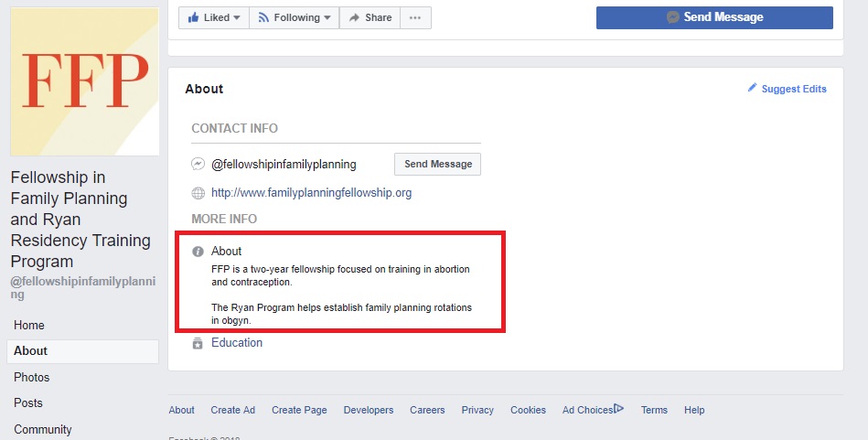Click the arrow icon on Share button
Screen dimensions: 868x440
pyautogui.click(x=354, y=17)
